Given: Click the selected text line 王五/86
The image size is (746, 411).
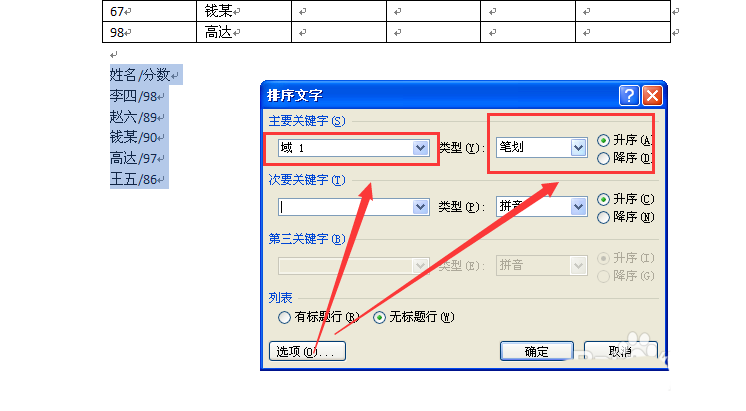Looking at the screenshot, I should click(134, 180).
